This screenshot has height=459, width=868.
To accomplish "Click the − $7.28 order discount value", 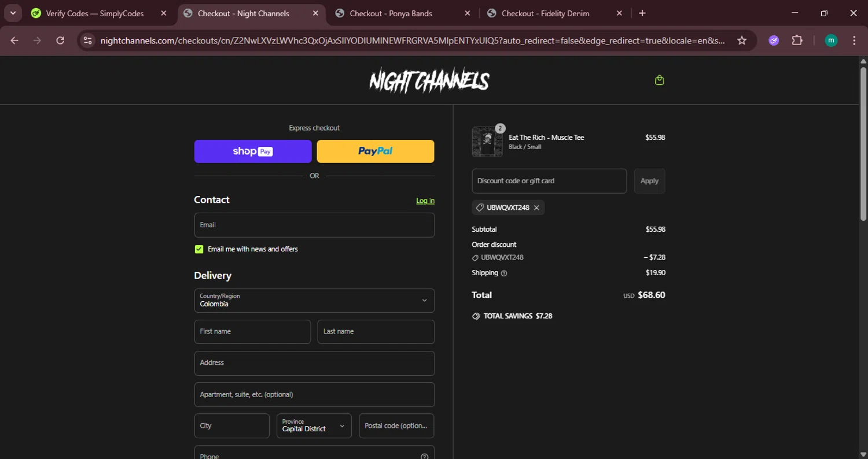I will [x=654, y=257].
